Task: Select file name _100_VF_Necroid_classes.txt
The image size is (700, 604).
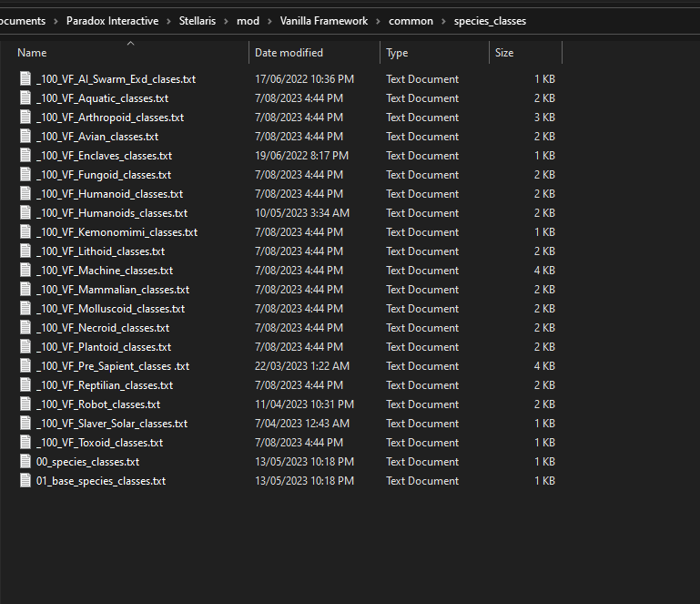Action: coord(103,328)
